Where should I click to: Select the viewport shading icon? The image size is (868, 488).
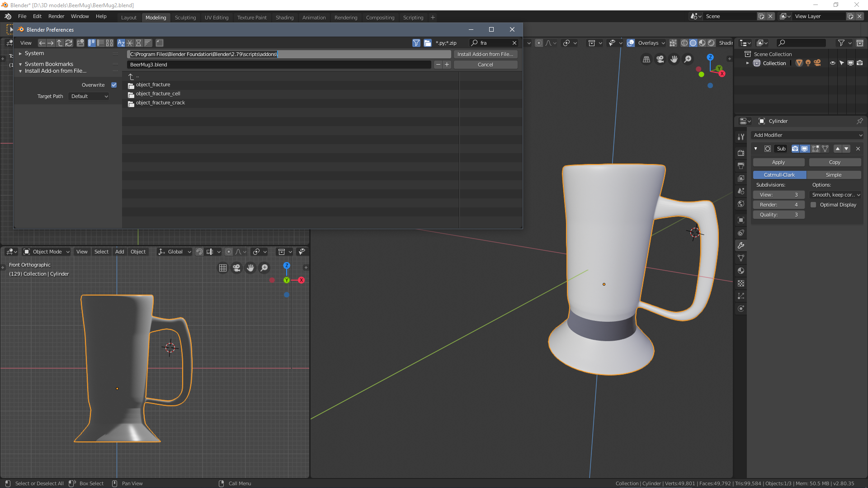point(693,42)
